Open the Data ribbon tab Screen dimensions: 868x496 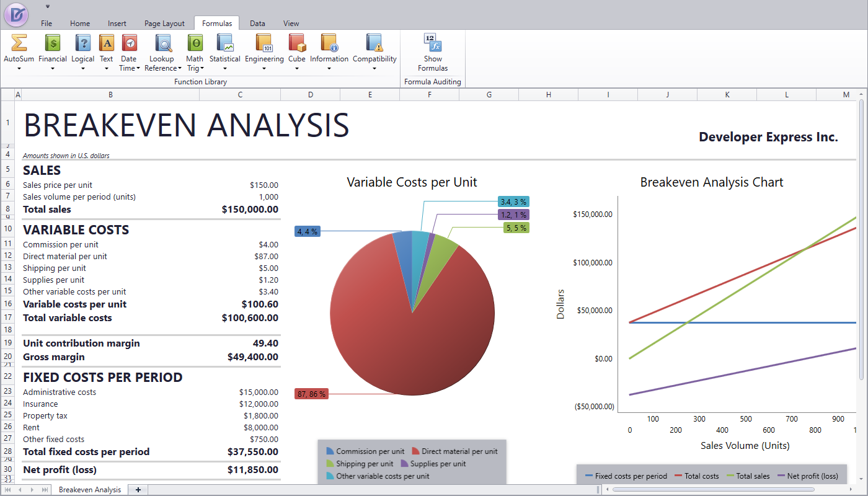tap(257, 24)
